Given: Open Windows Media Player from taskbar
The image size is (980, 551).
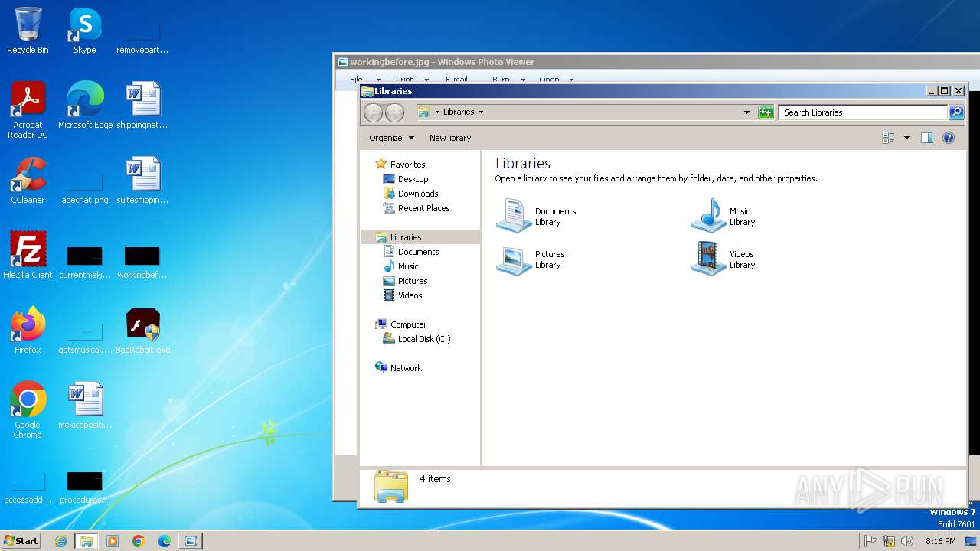Looking at the screenshot, I should click(x=113, y=541).
